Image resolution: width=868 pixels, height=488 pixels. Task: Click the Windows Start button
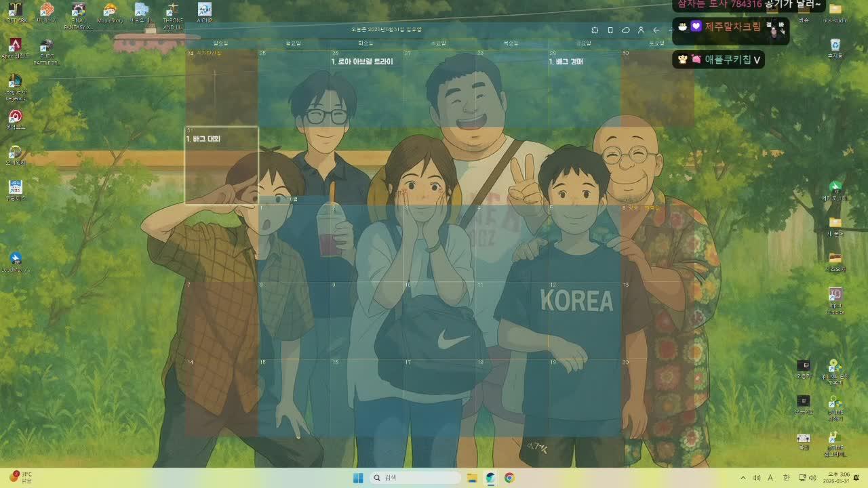coord(358,478)
